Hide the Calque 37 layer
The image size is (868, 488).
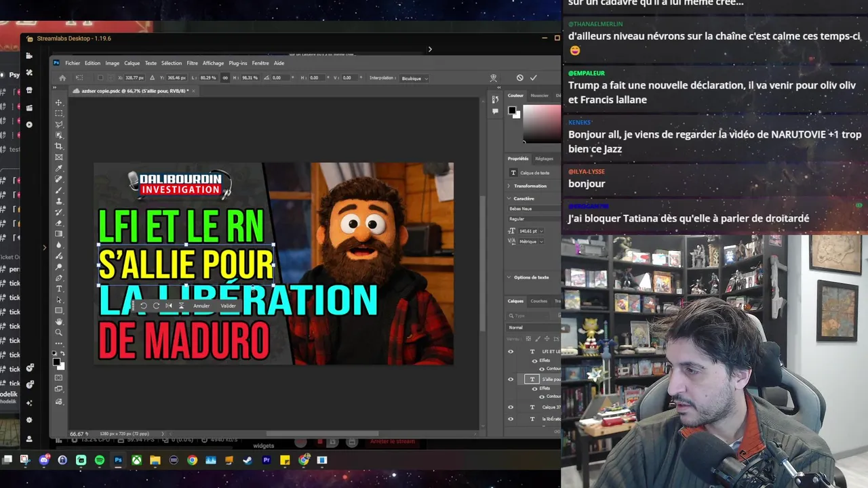(x=511, y=407)
